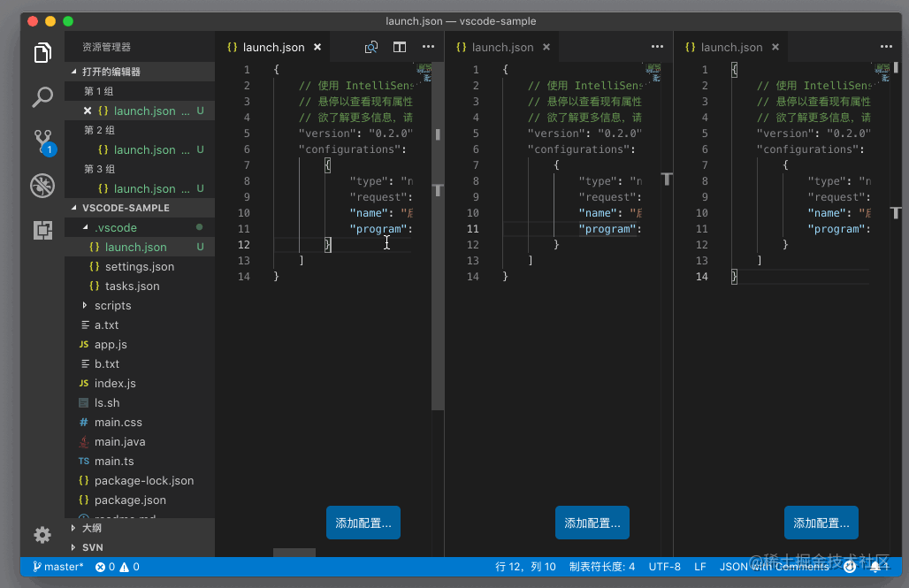
Task: Open the Debug view in activity bar
Action: coord(42,186)
